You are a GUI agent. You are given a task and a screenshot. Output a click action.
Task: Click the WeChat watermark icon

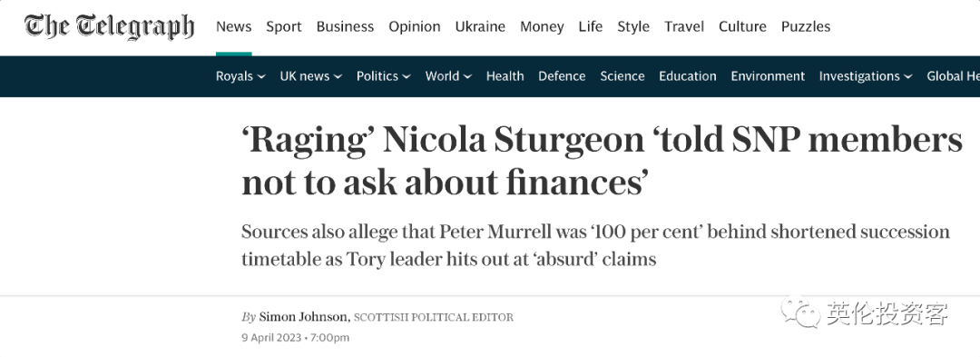click(799, 312)
